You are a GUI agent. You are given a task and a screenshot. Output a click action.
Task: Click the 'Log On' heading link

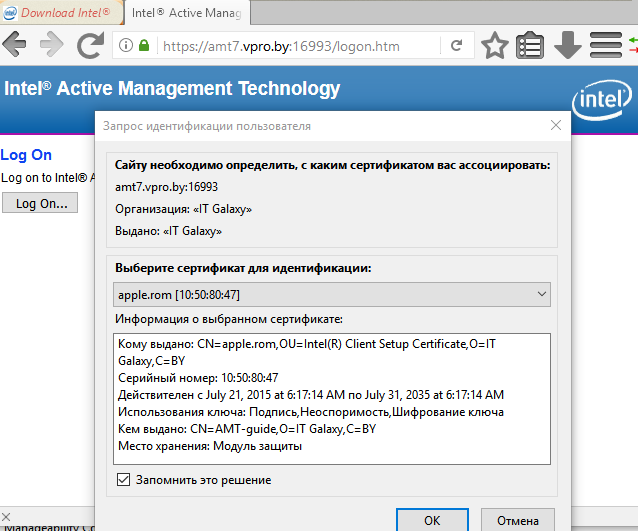pos(26,155)
